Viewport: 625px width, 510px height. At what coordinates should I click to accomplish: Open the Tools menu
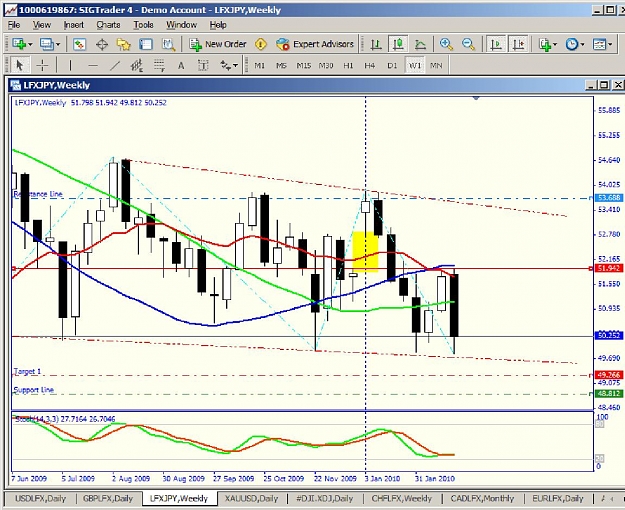[143, 25]
